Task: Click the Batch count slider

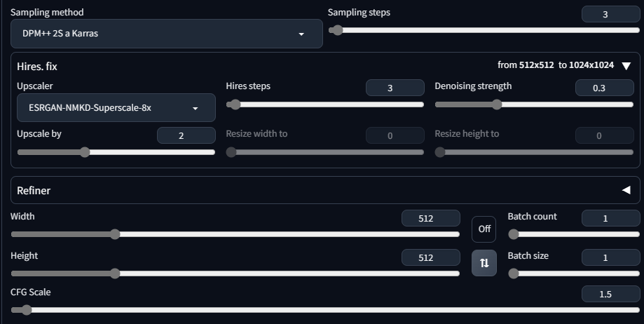Action: point(574,234)
